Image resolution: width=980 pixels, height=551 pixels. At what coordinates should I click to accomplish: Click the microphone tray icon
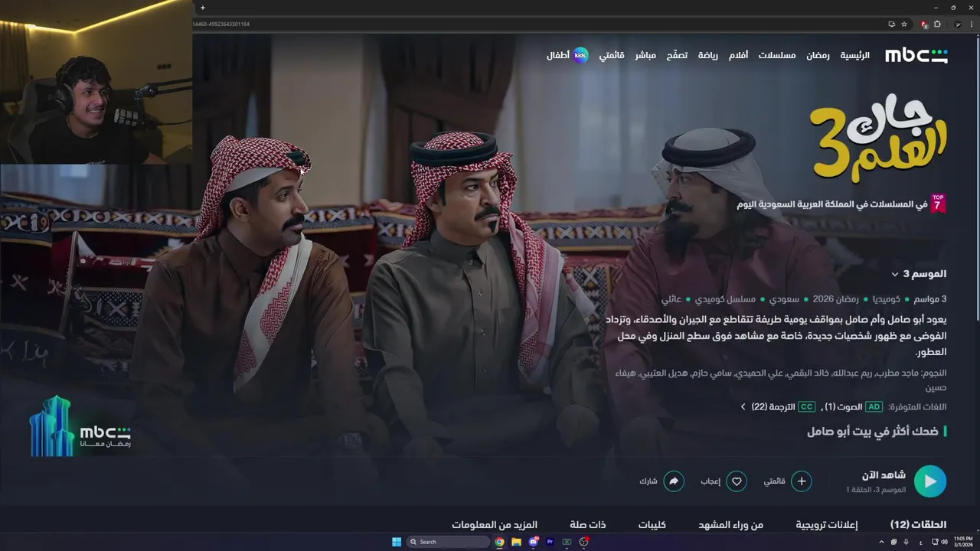(x=906, y=542)
